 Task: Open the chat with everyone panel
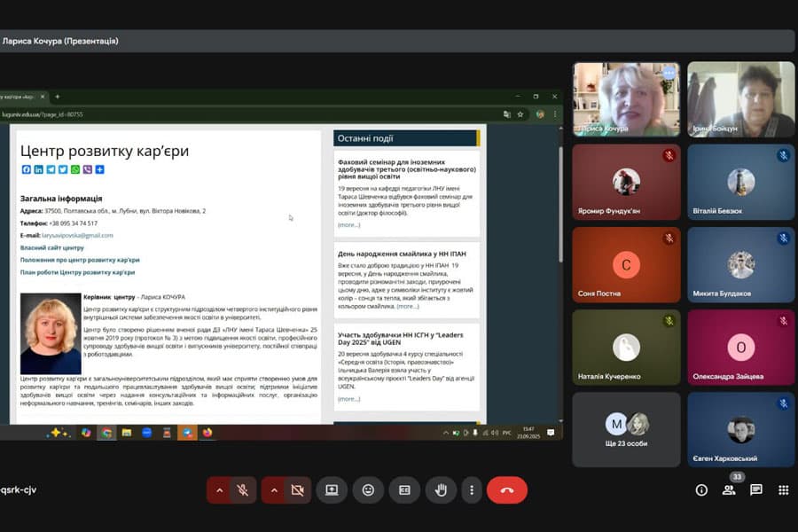point(756,490)
